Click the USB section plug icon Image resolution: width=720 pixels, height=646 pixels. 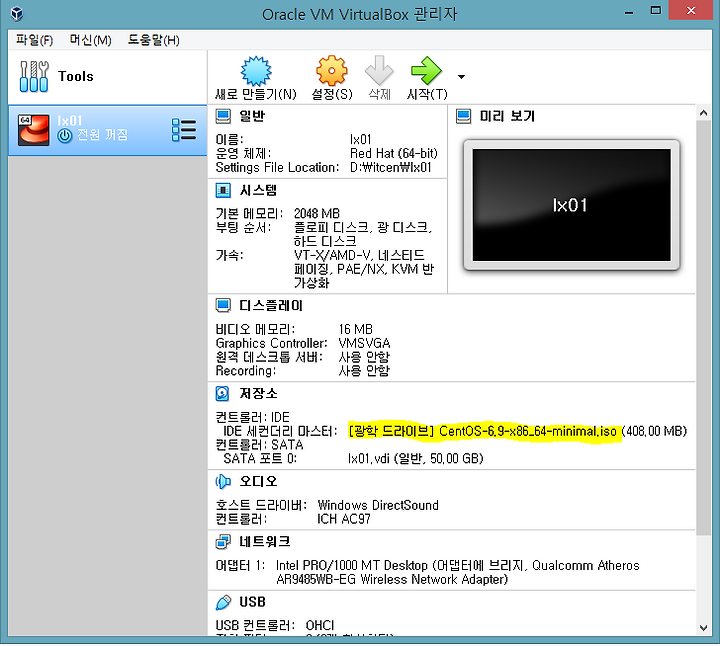click(x=223, y=602)
